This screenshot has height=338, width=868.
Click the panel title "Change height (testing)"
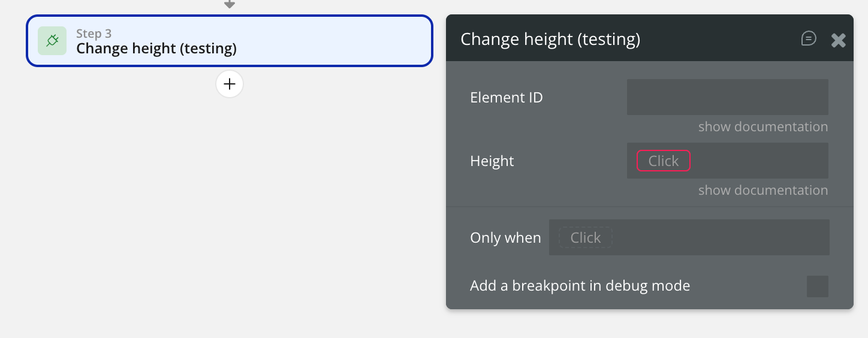[550, 40]
